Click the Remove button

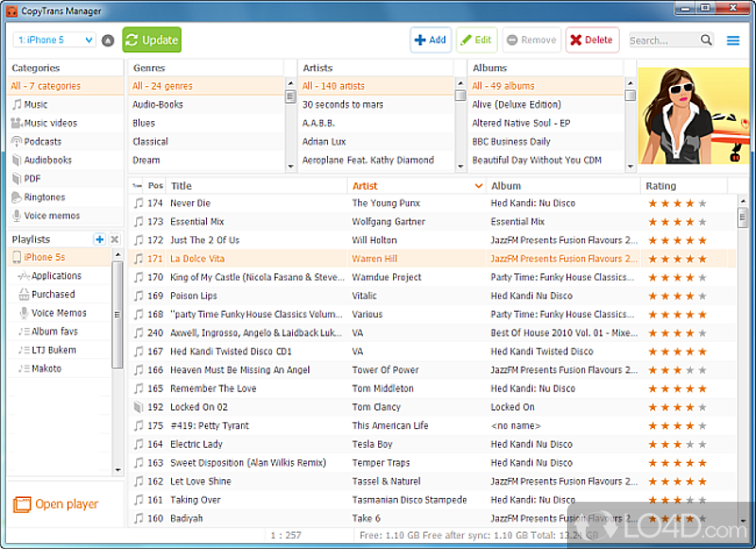pos(532,40)
